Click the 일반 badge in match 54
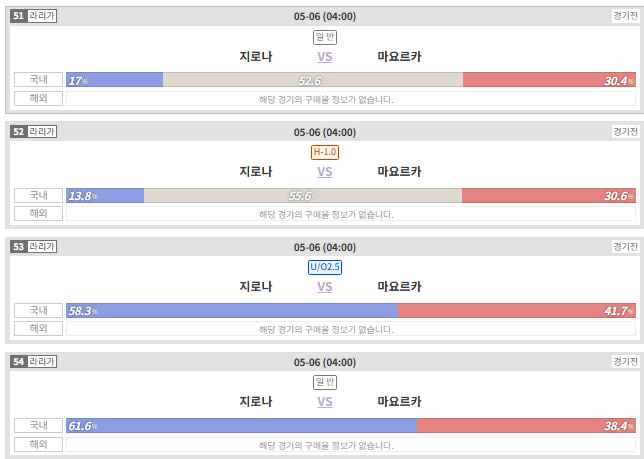The height and width of the screenshot is (459, 644). click(x=325, y=382)
